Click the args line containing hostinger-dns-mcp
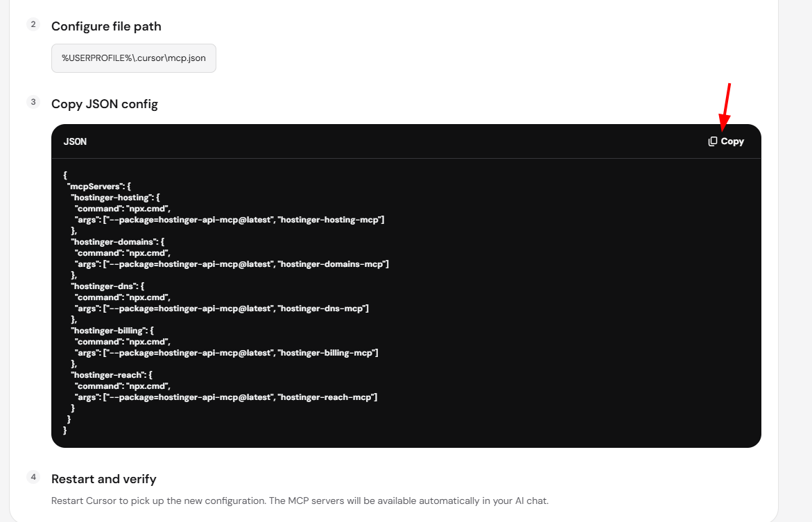The width and height of the screenshot is (812, 522). (x=222, y=308)
